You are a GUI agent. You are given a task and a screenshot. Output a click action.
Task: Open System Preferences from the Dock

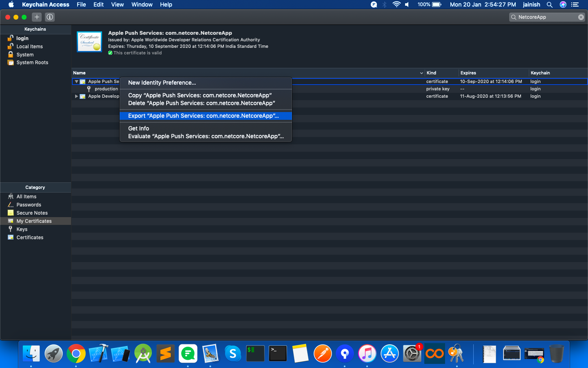pyautogui.click(x=412, y=354)
